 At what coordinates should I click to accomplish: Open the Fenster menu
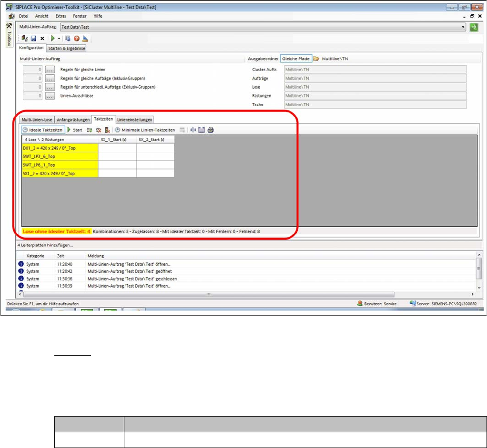tap(80, 16)
